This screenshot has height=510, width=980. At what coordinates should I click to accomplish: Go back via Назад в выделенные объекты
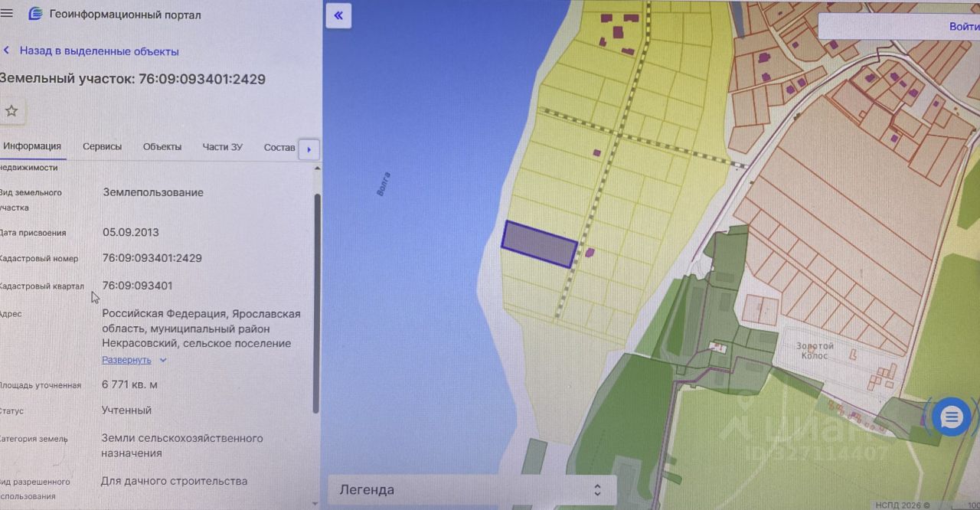[91, 51]
